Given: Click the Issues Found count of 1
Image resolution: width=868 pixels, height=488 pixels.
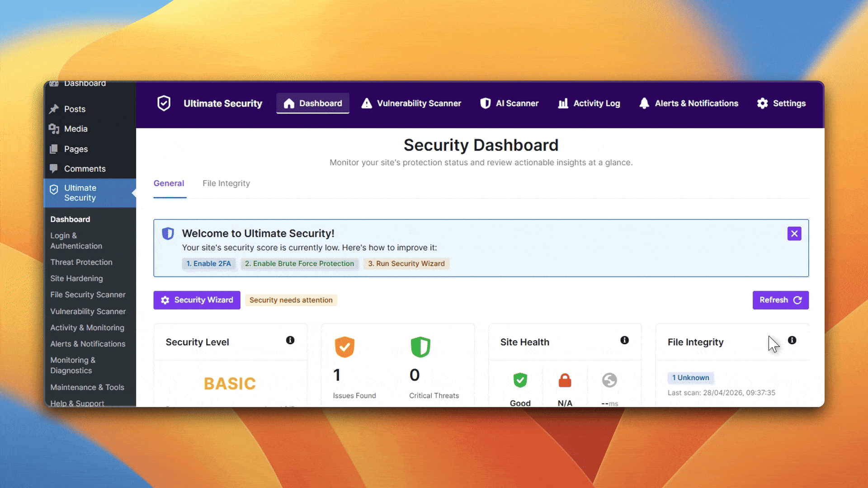Looking at the screenshot, I should click(337, 375).
